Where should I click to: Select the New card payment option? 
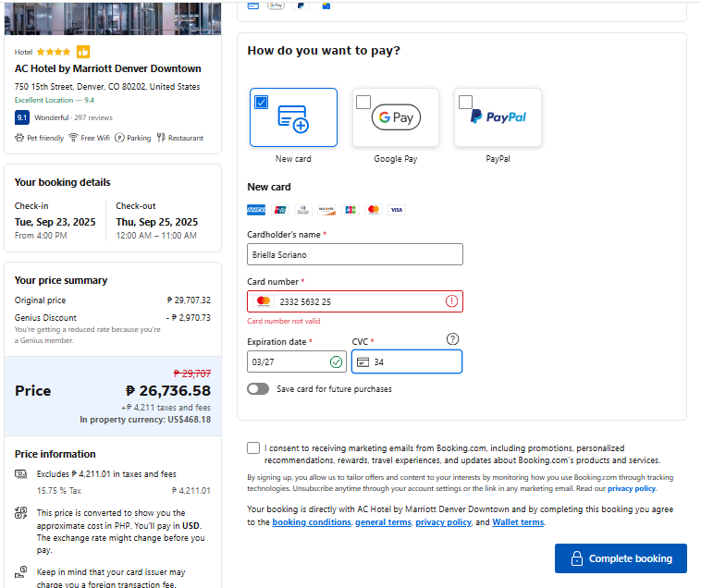coord(293,117)
